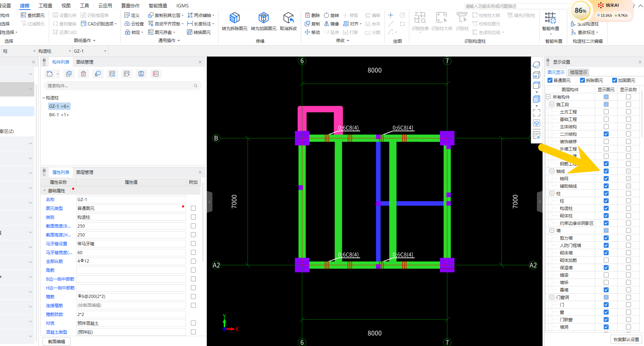Viewport: 644px width, 346px height.
Task: Click the 转为拆除图元 cube icon
Action: click(235, 18)
